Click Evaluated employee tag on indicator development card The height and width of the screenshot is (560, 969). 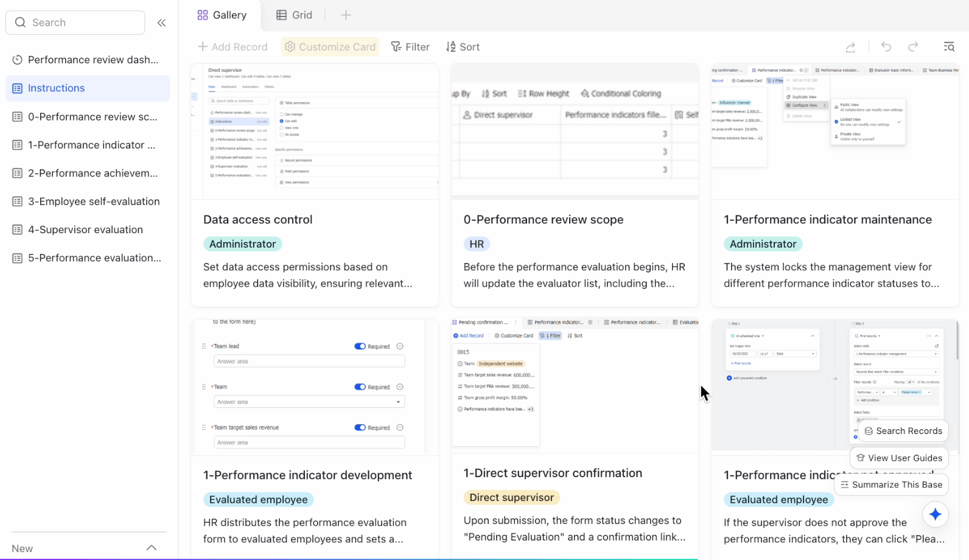coord(259,500)
